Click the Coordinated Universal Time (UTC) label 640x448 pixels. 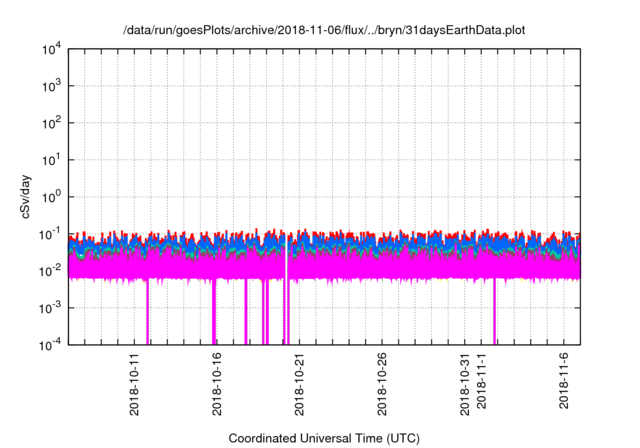pos(324,438)
